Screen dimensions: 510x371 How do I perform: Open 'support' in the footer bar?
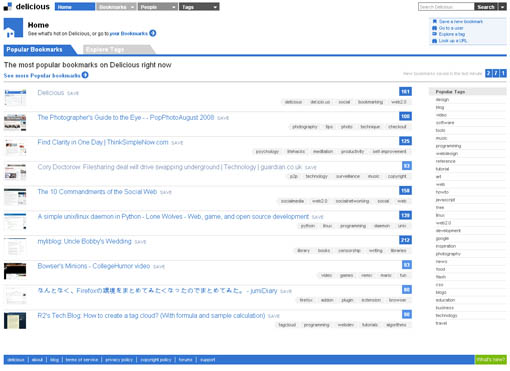pyautogui.click(x=208, y=360)
